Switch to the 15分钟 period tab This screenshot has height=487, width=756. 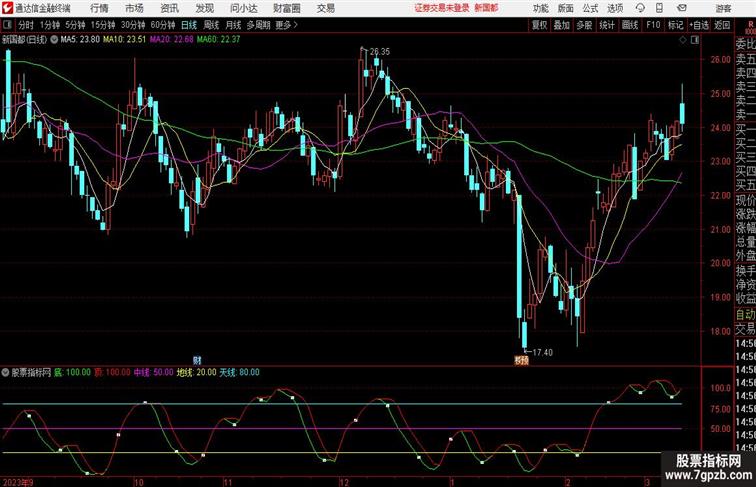click(103, 25)
